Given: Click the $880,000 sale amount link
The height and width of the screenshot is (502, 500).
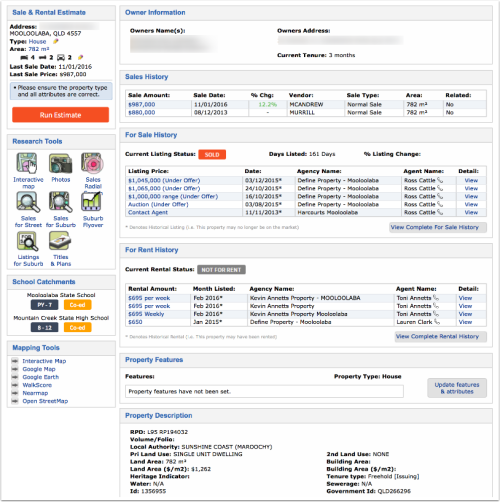Looking at the screenshot, I should [142, 112].
